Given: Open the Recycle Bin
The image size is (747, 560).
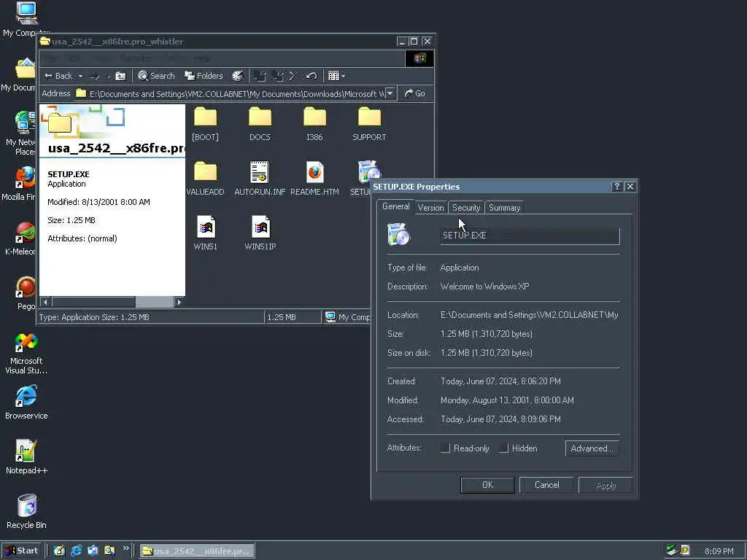Looking at the screenshot, I should (26, 512).
